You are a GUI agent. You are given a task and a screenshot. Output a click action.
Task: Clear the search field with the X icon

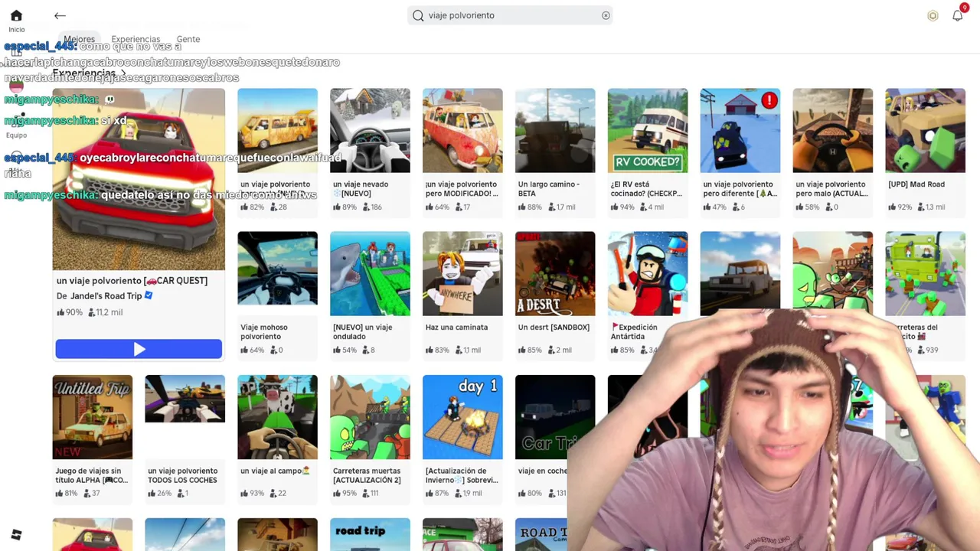coord(606,15)
